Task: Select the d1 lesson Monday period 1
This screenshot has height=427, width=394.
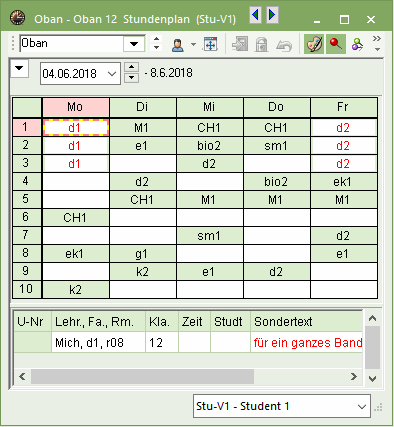Action: click(76, 128)
